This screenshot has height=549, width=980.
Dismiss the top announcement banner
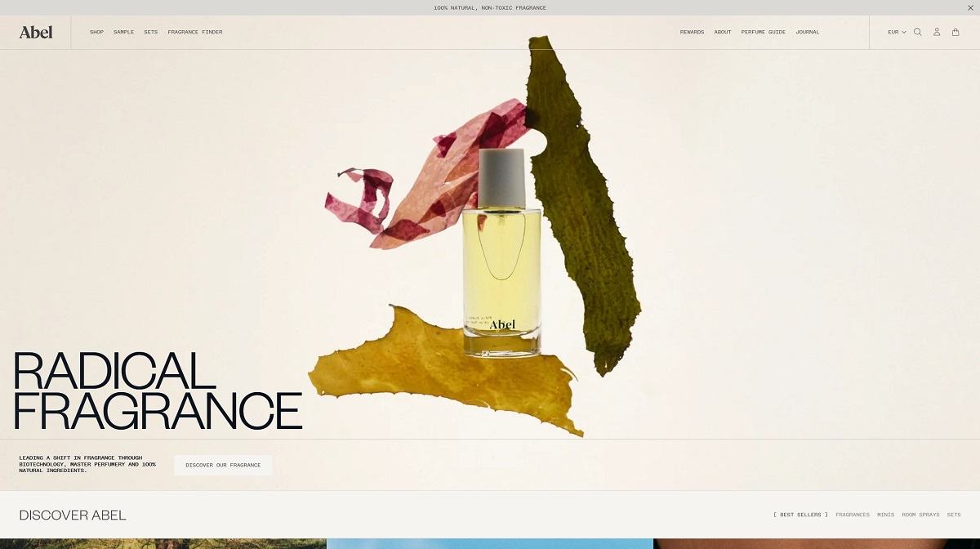970,7
